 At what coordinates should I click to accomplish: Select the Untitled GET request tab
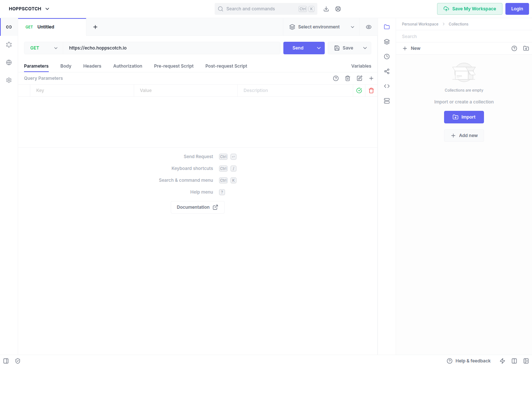pos(52,27)
